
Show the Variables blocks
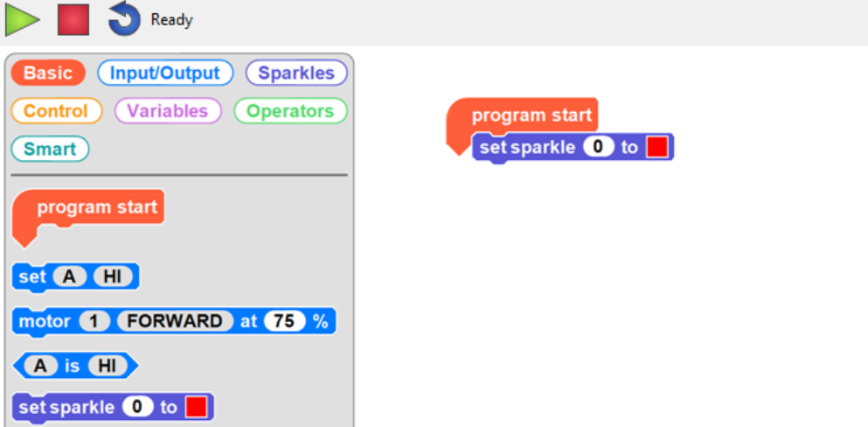tap(167, 111)
